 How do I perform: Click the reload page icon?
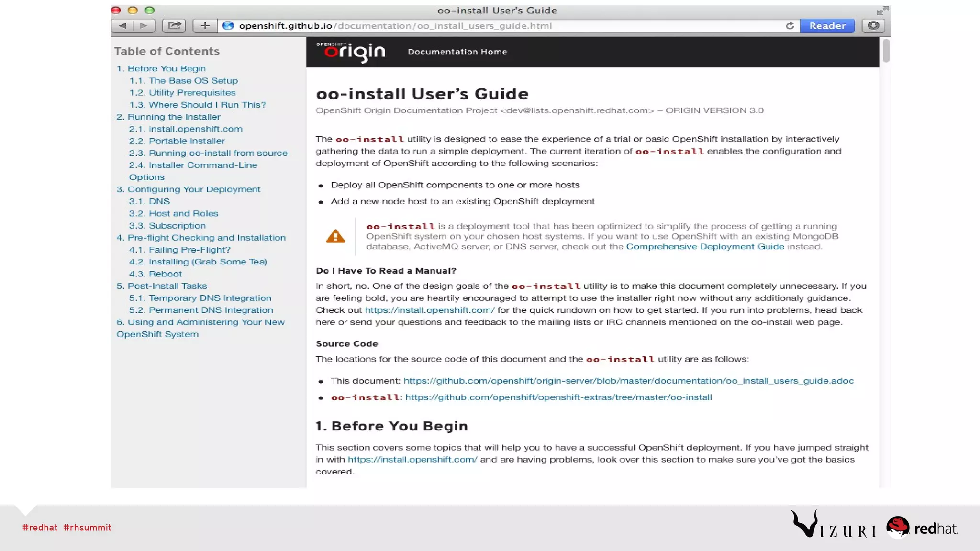coord(790,26)
